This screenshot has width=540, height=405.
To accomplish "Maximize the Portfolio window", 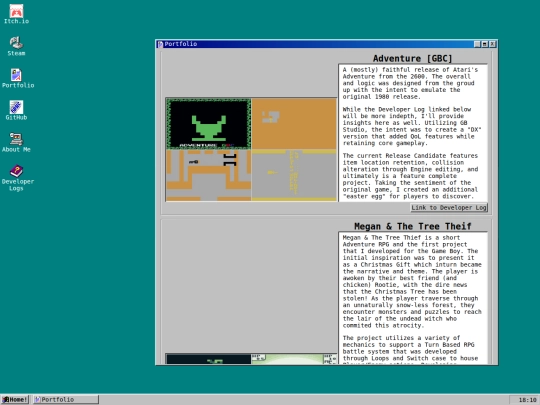I will (x=485, y=44).
